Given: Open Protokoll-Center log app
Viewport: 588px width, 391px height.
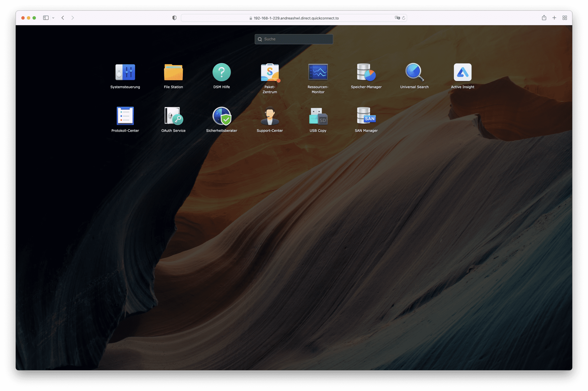Looking at the screenshot, I should 125,116.
